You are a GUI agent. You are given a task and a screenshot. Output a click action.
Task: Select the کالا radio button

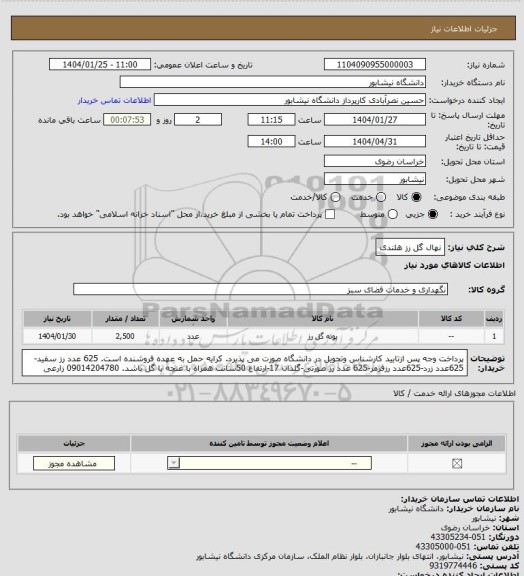(x=416, y=197)
